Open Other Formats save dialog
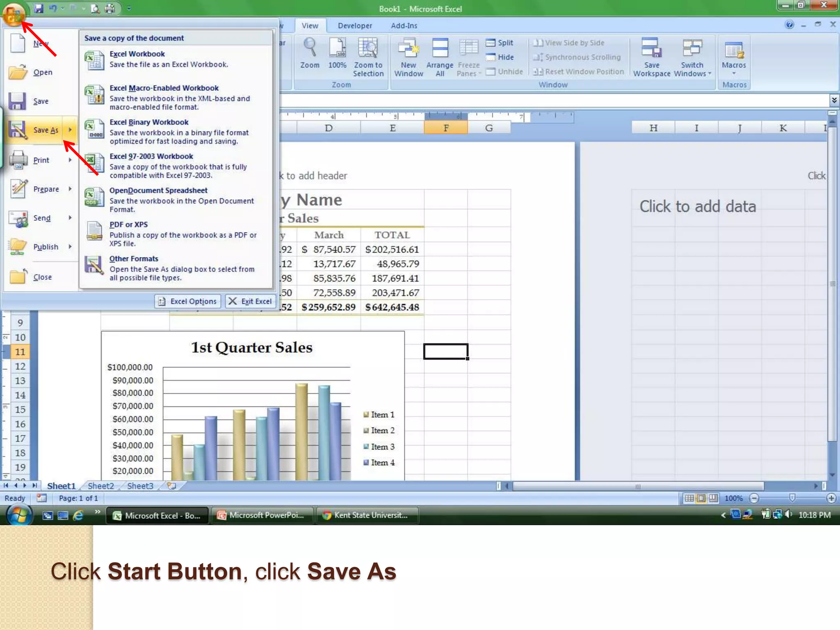The width and height of the screenshot is (840, 630). pyautogui.click(x=176, y=268)
